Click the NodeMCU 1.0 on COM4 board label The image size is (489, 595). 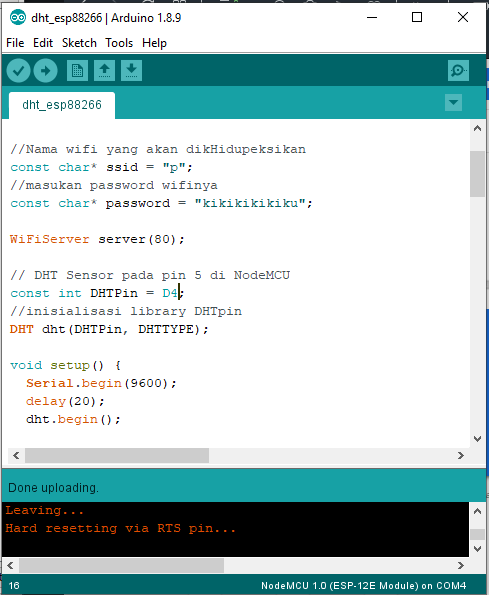pos(363,586)
